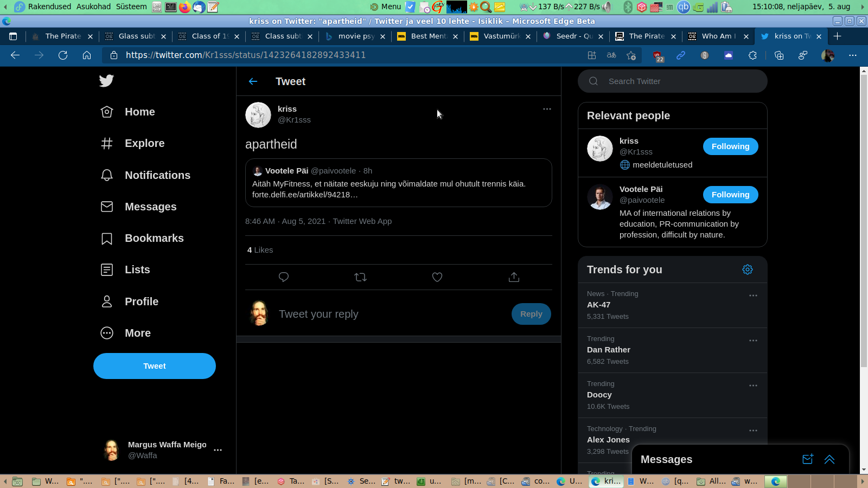868x488 pixels.
Task: Click the page vertical scrollbar
Action: click(x=864, y=221)
